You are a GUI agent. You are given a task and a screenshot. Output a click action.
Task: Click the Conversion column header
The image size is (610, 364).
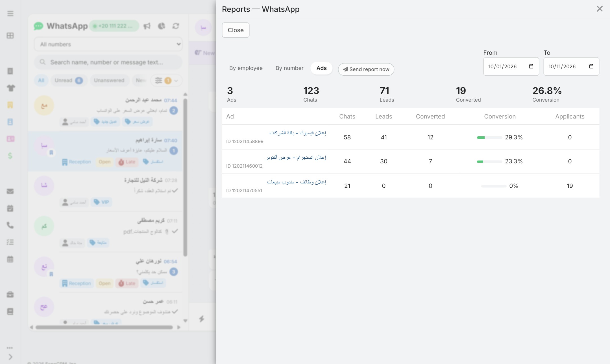click(500, 117)
